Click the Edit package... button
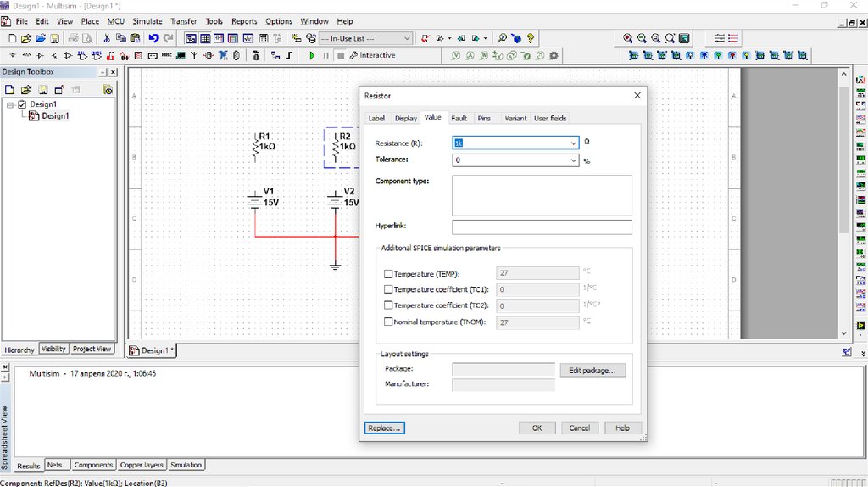This screenshot has height=487, width=868. 593,371
